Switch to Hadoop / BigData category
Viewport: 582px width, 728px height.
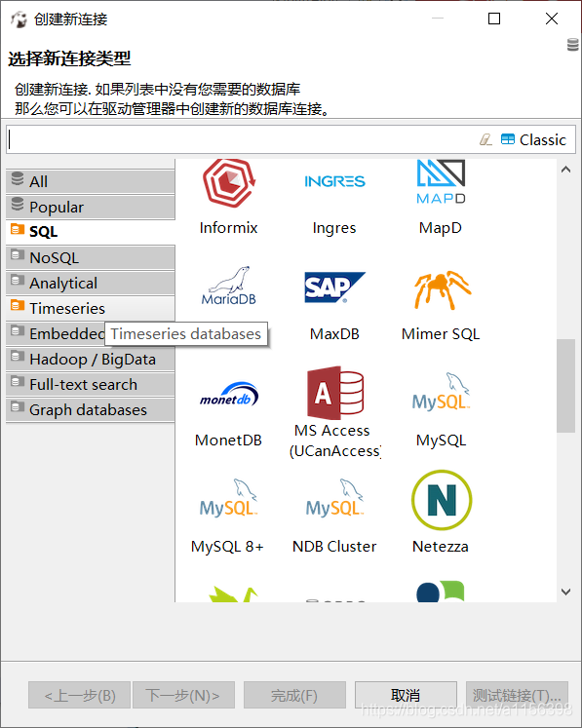point(91,360)
